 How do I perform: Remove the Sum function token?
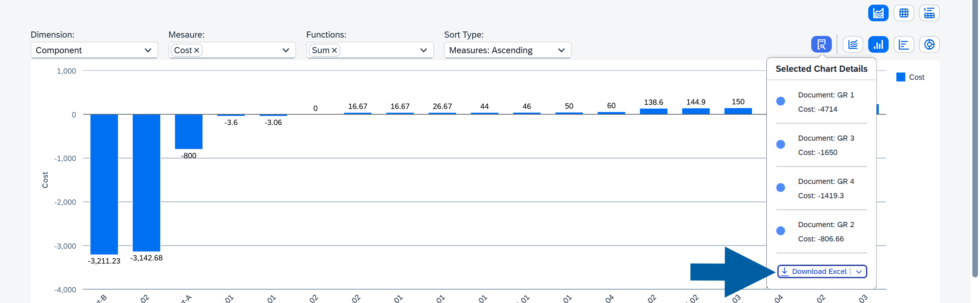[x=334, y=50]
